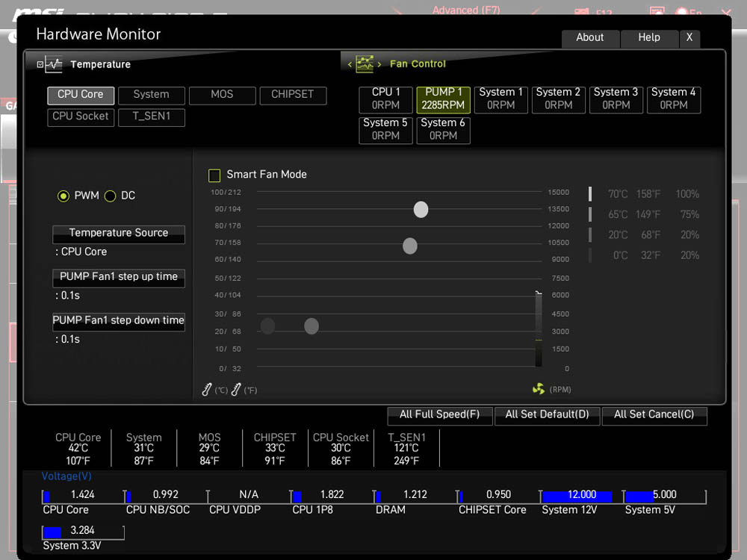Click the left chevron beside Fan Control icon
The width and height of the screenshot is (747, 560).
[x=350, y=64]
